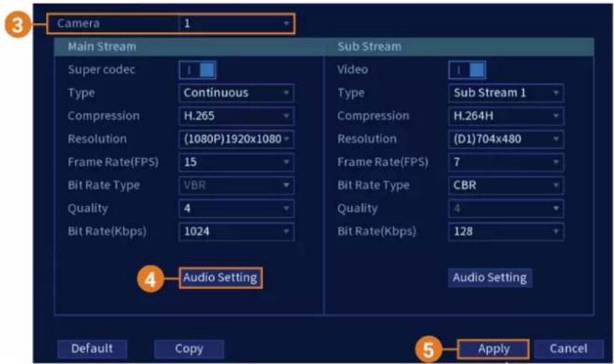Click the Main Stream Bit Rate Type label
This screenshot has width=614, height=364.
pyautogui.click(x=104, y=185)
